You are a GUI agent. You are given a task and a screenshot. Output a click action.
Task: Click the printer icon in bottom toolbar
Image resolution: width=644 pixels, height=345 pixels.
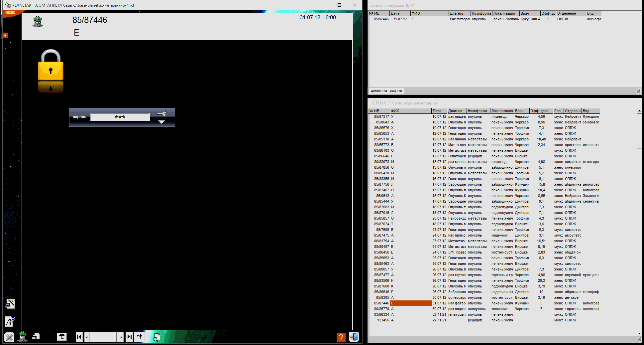coord(36,337)
